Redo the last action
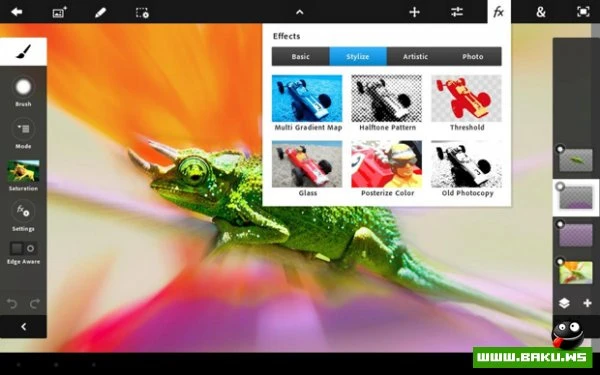600x375 pixels. (35, 304)
